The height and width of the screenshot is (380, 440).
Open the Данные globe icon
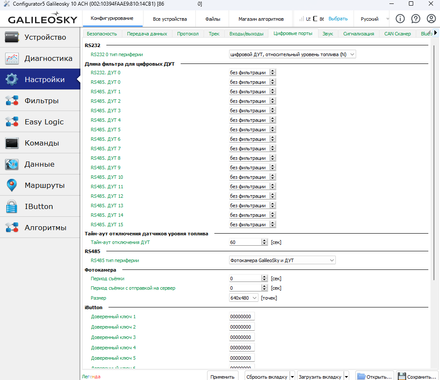point(12,164)
